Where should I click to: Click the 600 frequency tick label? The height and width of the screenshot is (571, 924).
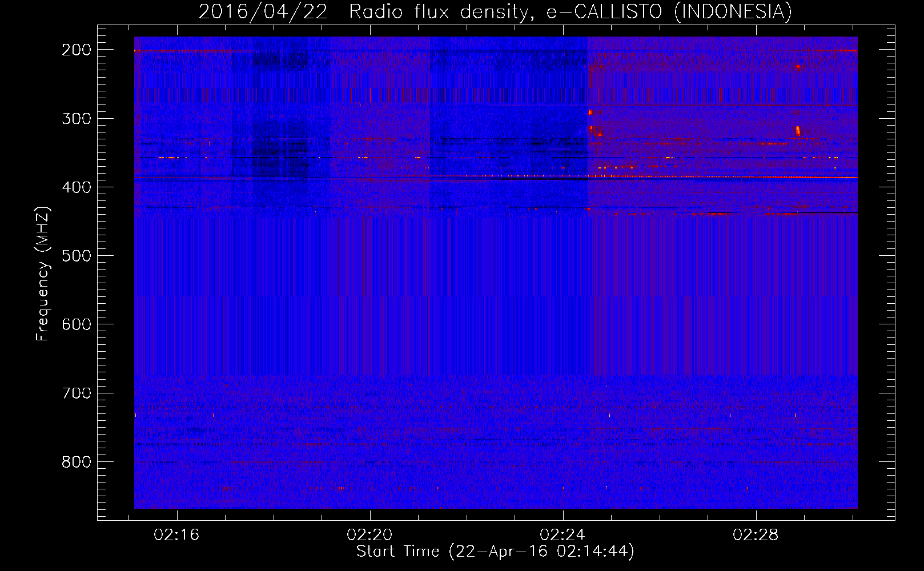pos(77,324)
